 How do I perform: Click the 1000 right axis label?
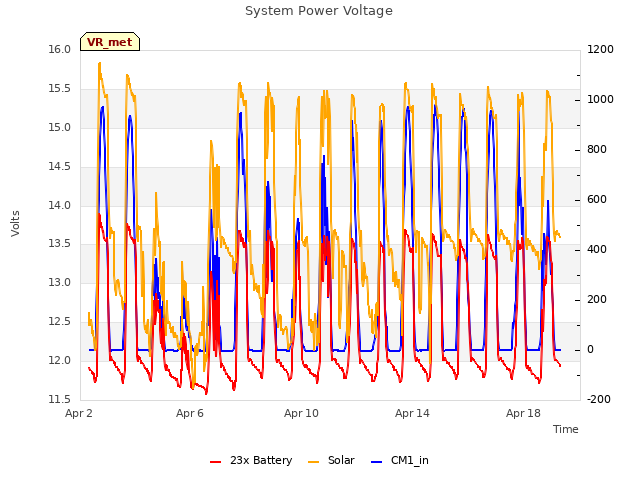600,100
